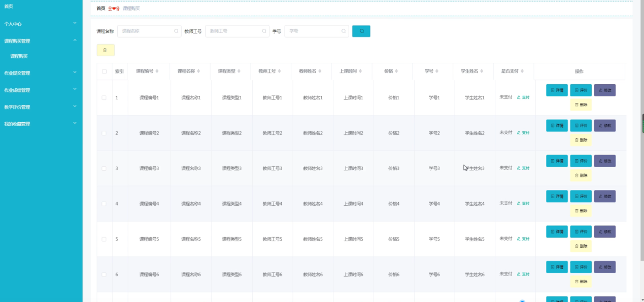The image size is (644, 302).
Task: Click cell 学生姓名1
Action: coord(475,97)
